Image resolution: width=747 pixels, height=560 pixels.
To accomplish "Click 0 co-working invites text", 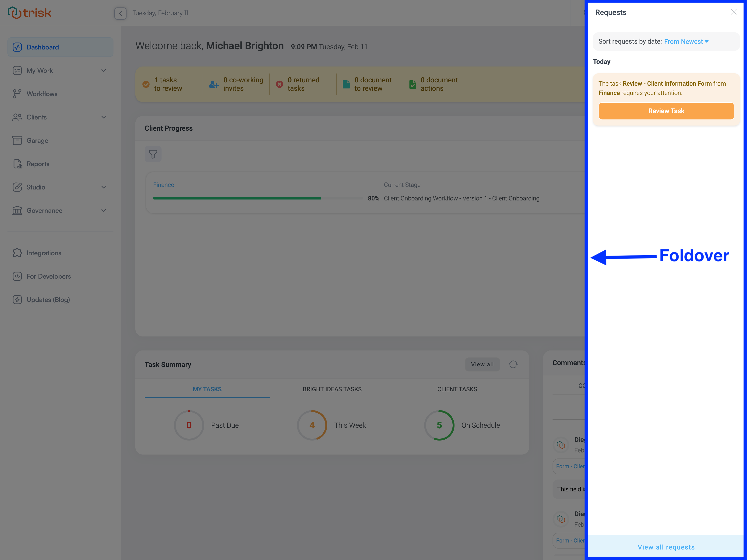I will [243, 84].
